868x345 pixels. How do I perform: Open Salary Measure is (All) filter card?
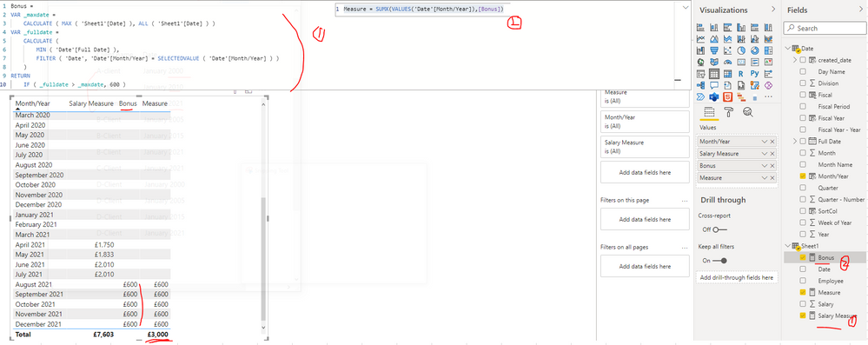(x=645, y=146)
